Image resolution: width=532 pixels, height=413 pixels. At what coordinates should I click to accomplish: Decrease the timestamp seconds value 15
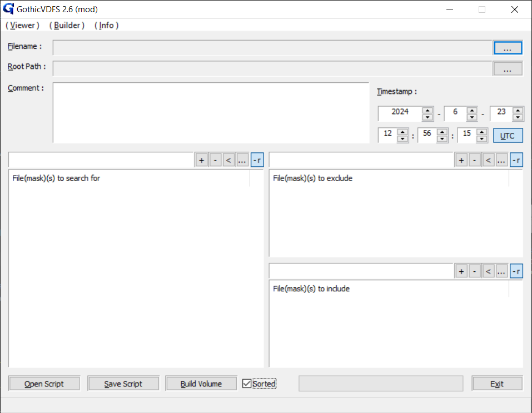[x=482, y=139]
